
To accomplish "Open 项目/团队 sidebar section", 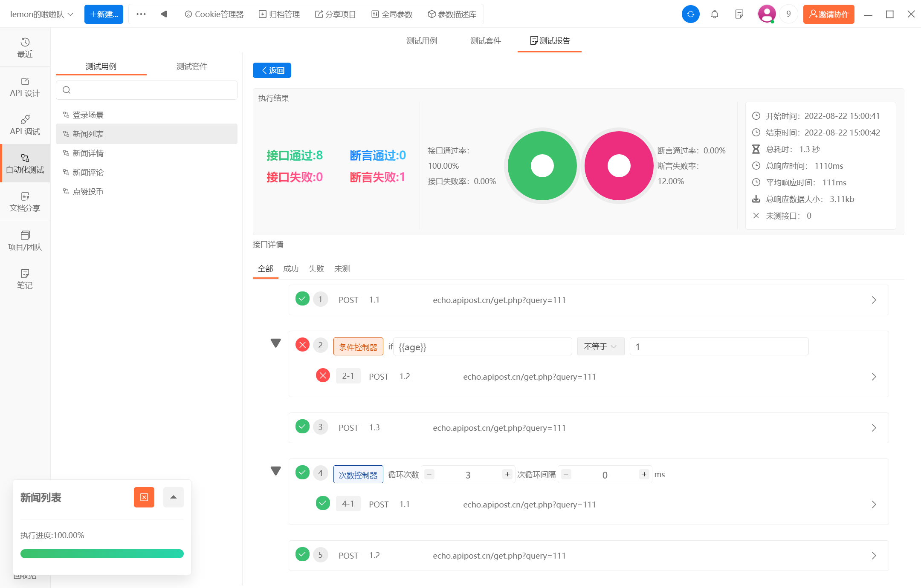I will [25, 241].
